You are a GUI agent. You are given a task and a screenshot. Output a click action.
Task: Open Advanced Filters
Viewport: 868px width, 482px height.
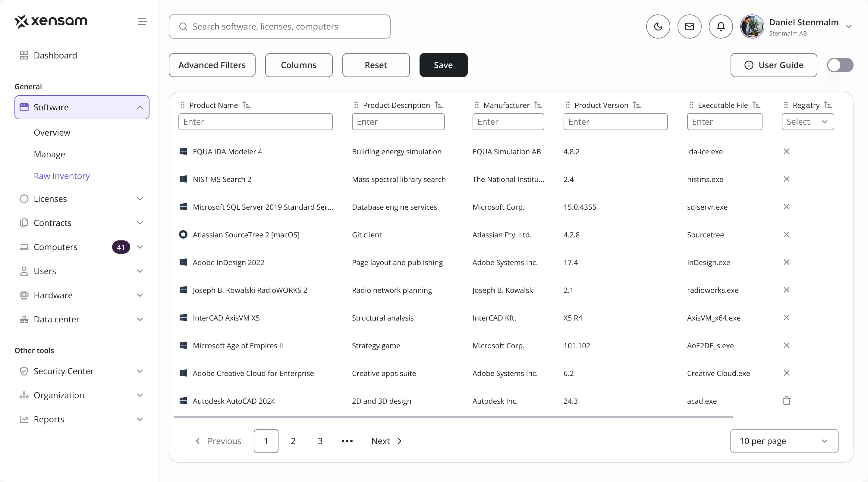point(212,65)
